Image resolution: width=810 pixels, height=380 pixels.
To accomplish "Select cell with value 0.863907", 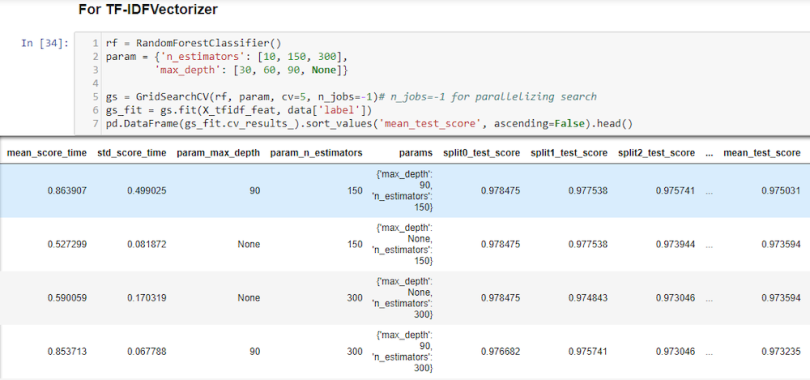I will pyautogui.click(x=68, y=191).
